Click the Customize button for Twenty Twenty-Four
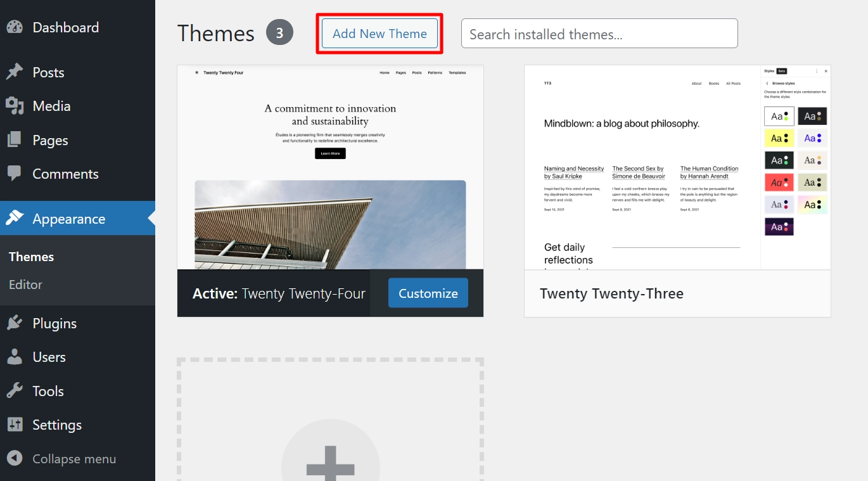 (x=428, y=293)
